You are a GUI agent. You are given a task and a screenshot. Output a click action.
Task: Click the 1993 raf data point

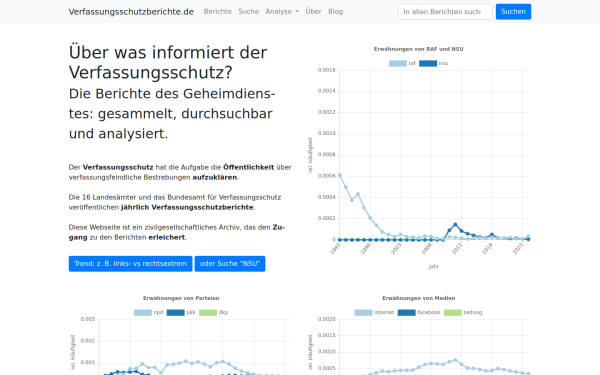339,175
